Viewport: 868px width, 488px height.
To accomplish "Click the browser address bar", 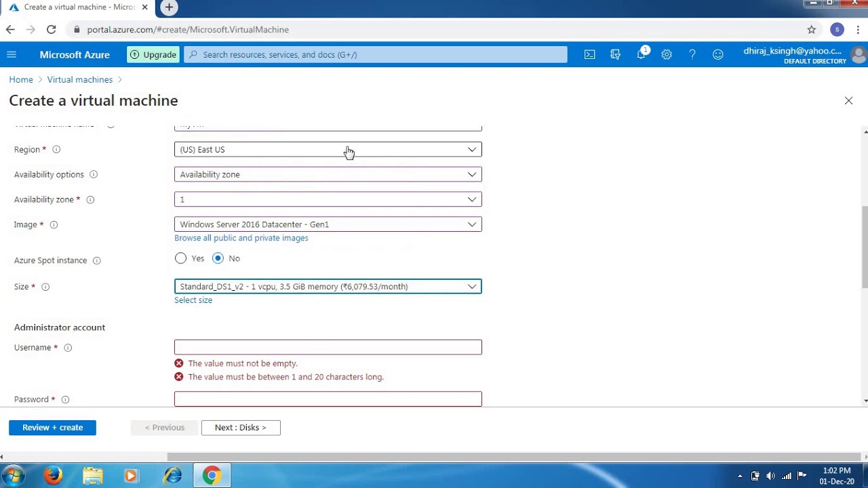I will 434,30.
